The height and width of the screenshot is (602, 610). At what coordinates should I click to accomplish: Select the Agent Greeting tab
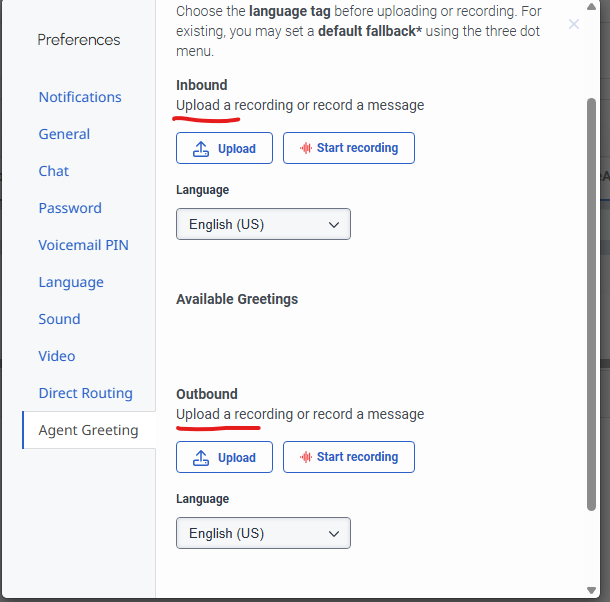click(x=88, y=430)
